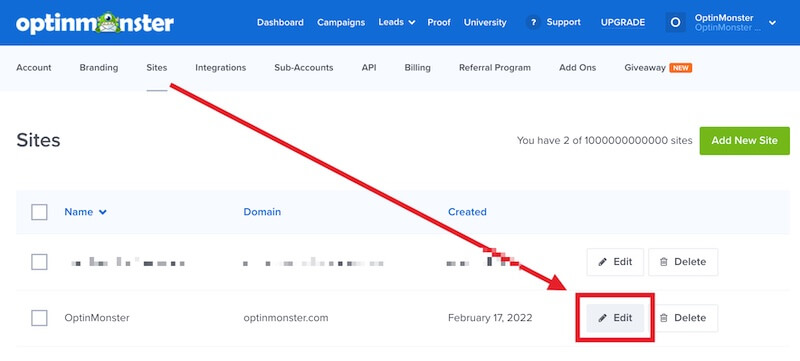Sort by Created column header
This screenshot has height=361, width=800.
click(467, 212)
